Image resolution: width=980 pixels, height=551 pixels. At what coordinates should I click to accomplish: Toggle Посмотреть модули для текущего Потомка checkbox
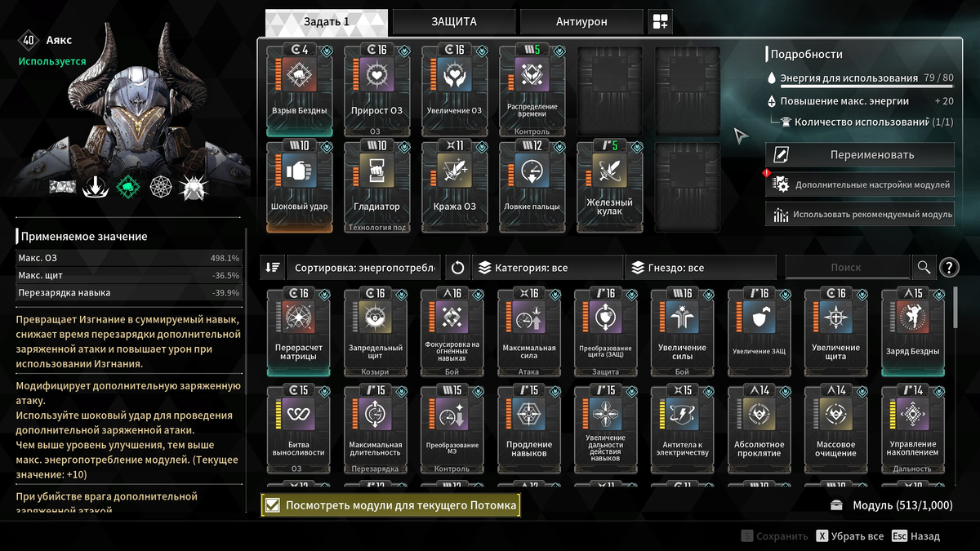point(273,505)
